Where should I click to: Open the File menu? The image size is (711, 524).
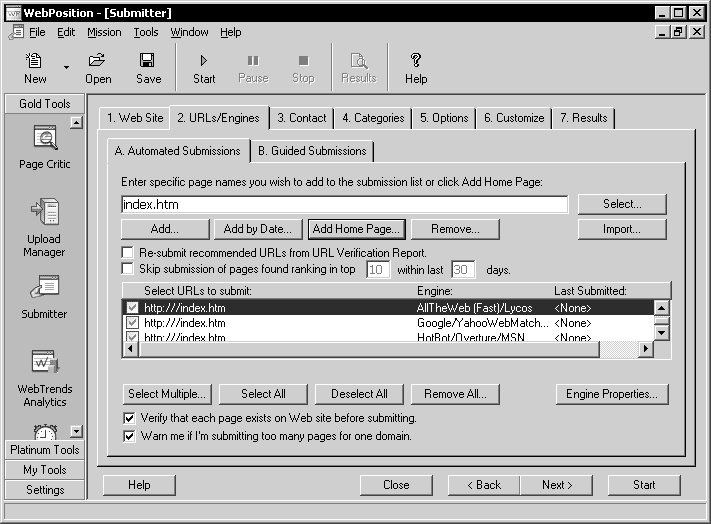[37, 32]
